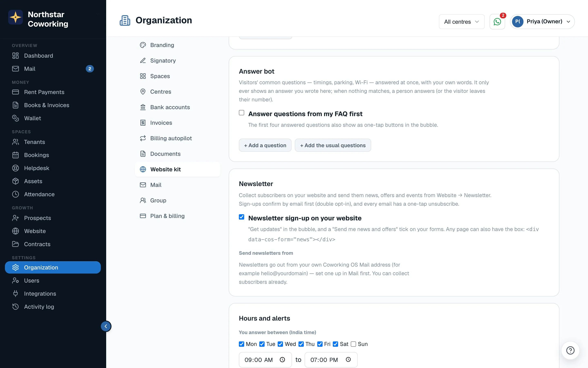Expand the Priya (Owner) account menu
This screenshot has width=588, height=368.
tap(542, 22)
